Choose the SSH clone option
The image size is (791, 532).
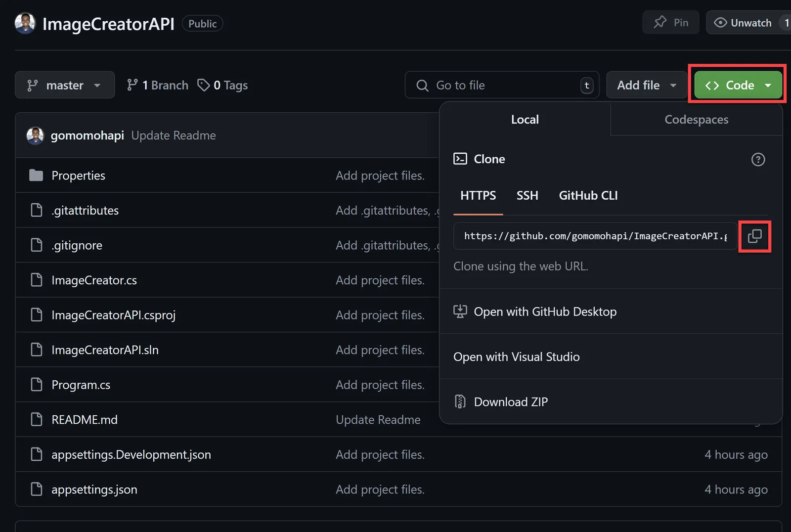point(527,196)
